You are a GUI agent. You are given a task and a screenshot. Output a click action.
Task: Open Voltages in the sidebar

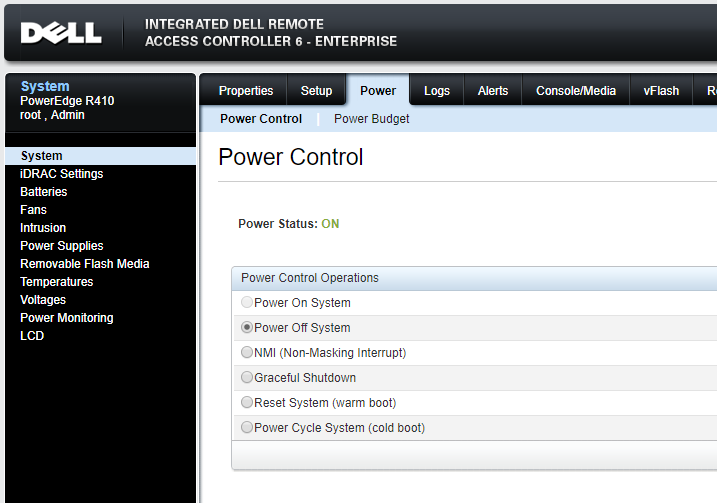43,300
